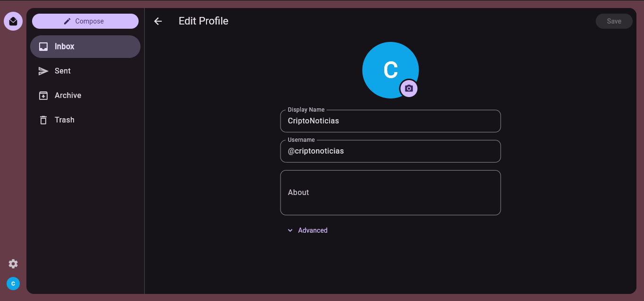This screenshot has height=301, width=644.
Task: Click the small account avatar at bottom left
Action: 13,284
